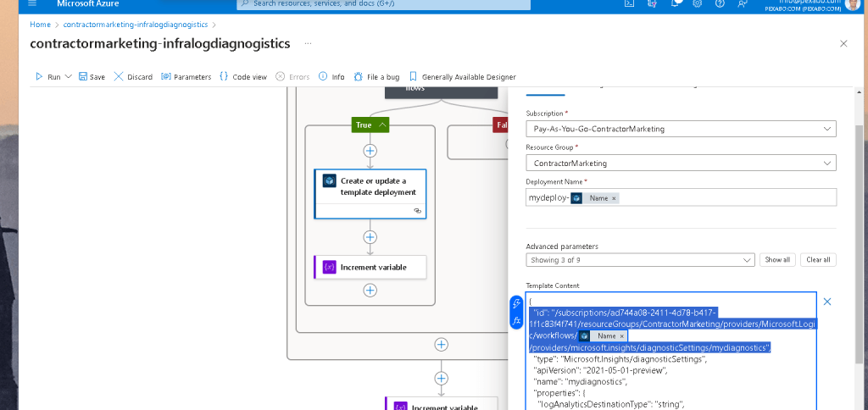Open the Azure portal hamburger menu
This screenshot has height=410, width=868.
click(x=32, y=3)
